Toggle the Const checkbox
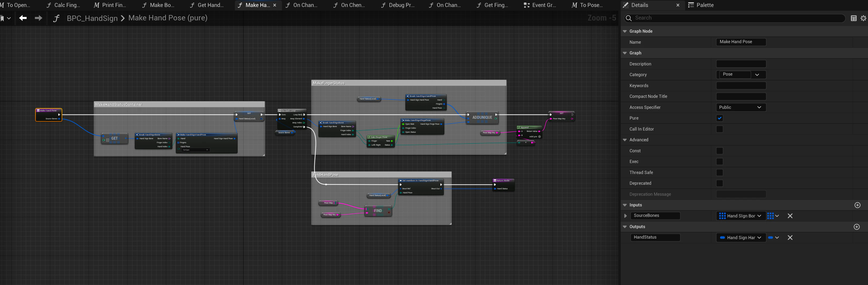Image resolution: width=868 pixels, height=285 pixels. coord(720,151)
